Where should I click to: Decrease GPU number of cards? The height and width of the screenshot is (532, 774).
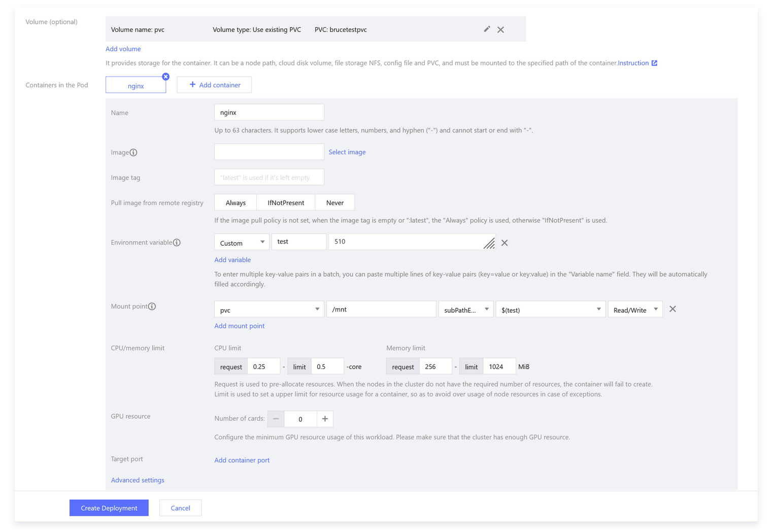pyautogui.click(x=276, y=419)
